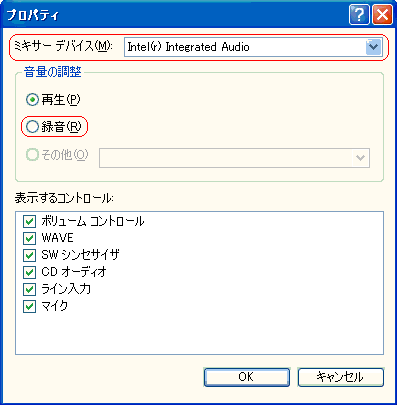Viewport: 397px width, 405px height.
Task: Open the help question mark button
Action: click(359, 15)
